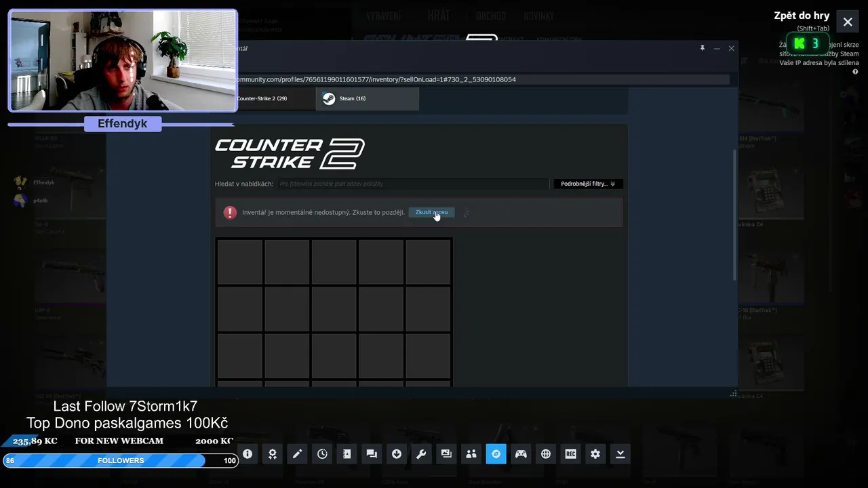Click the help question mark icon
868x488 pixels.
[x=855, y=72]
